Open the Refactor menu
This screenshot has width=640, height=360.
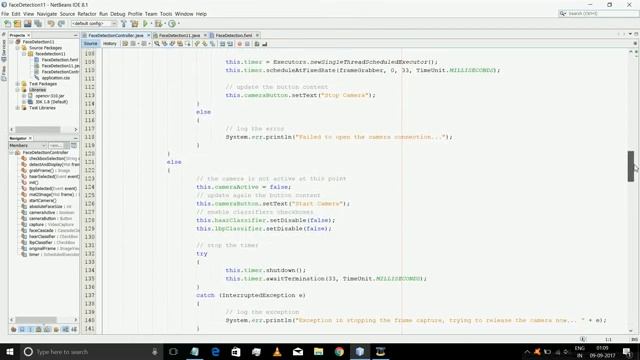[87, 14]
